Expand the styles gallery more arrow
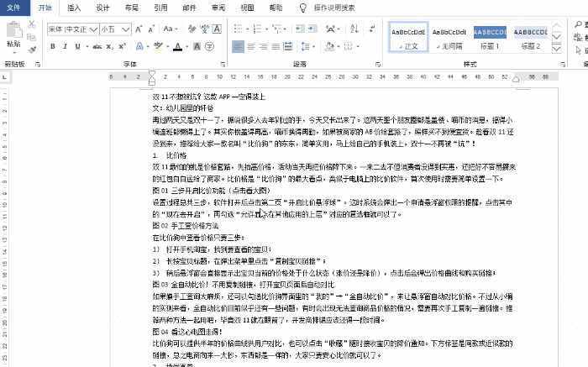588x367 pixels. tap(557, 49)
